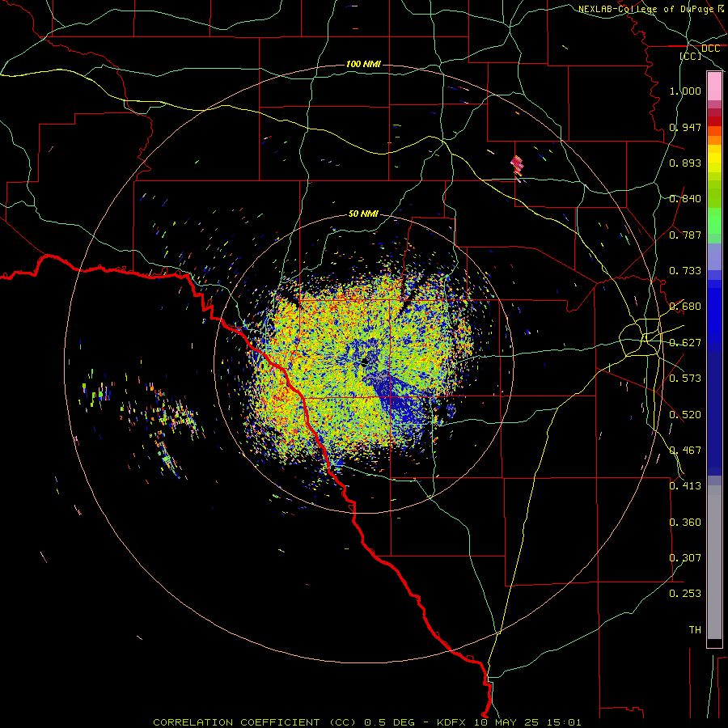Click the 0.893 color scale value
Screen dimensions: 728x728
pyautogui.click(x=685, y=163)
